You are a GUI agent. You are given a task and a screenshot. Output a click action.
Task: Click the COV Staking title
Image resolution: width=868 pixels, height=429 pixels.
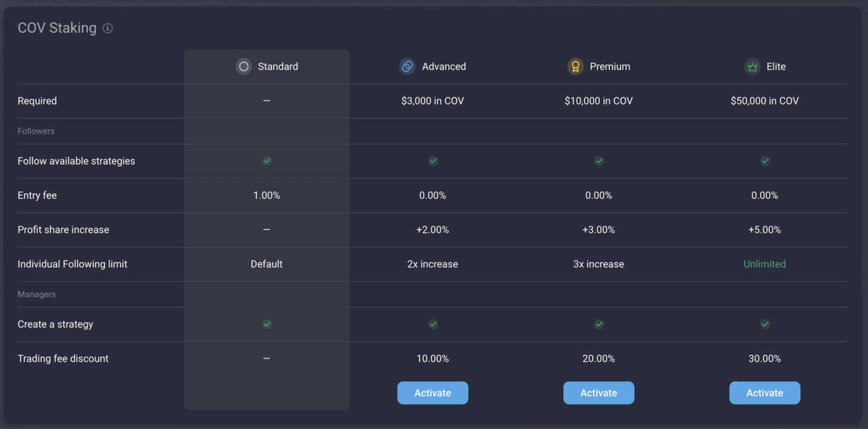pyautogui.click(x=57, y=28)
